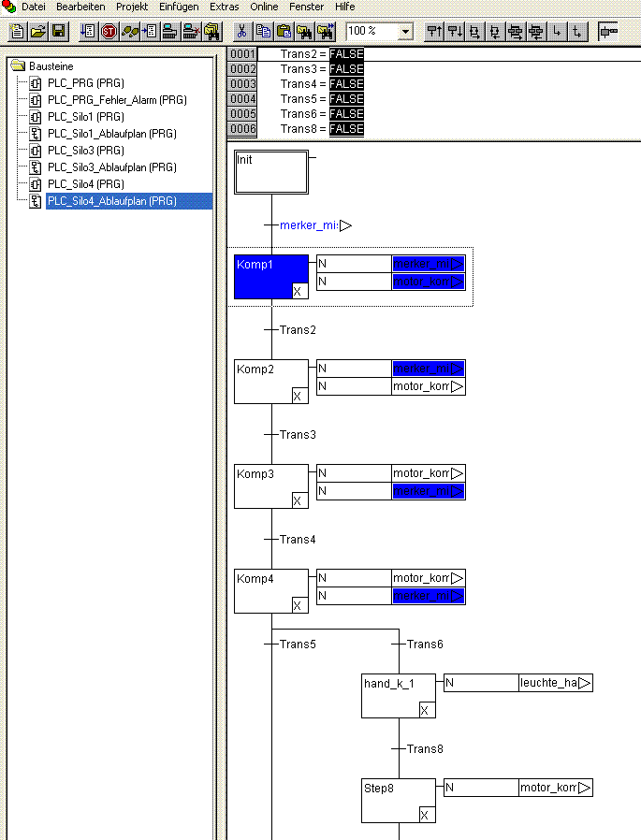Click the FALSE value of Trans2 in line 0001
This screenshot has width=641, height=840.
click(x=346, y=54)
